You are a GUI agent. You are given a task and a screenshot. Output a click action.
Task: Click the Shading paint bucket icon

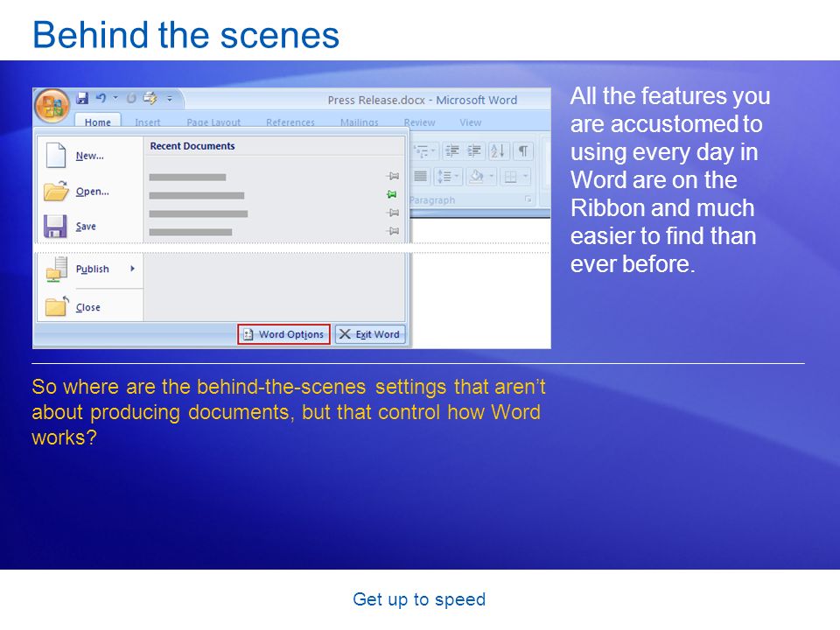[x=476, y=176]
